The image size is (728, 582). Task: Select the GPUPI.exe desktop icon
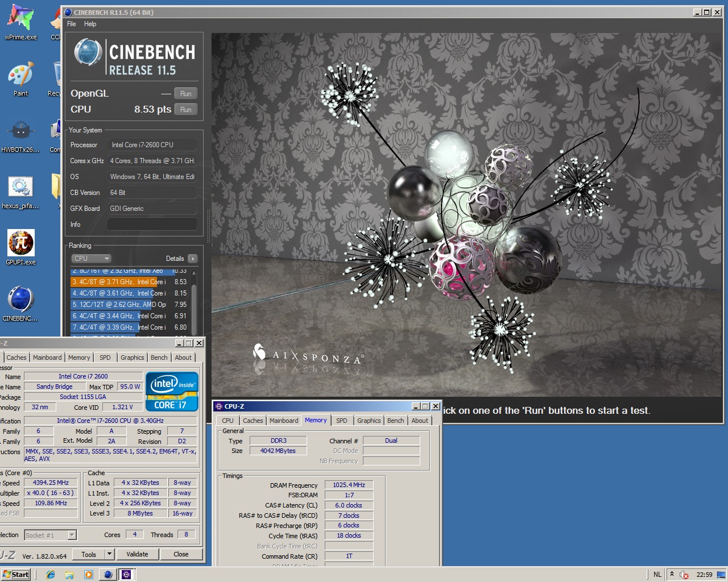pos(20,248)
